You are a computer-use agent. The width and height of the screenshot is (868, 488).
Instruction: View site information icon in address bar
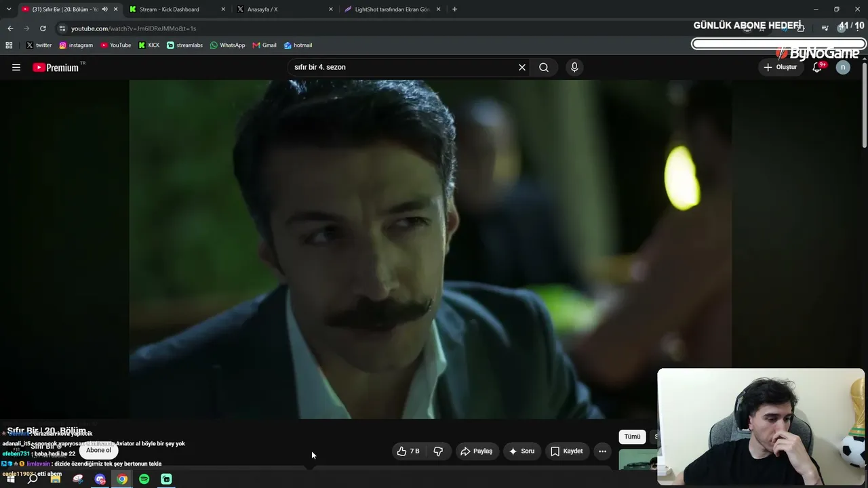click(62, 28)
